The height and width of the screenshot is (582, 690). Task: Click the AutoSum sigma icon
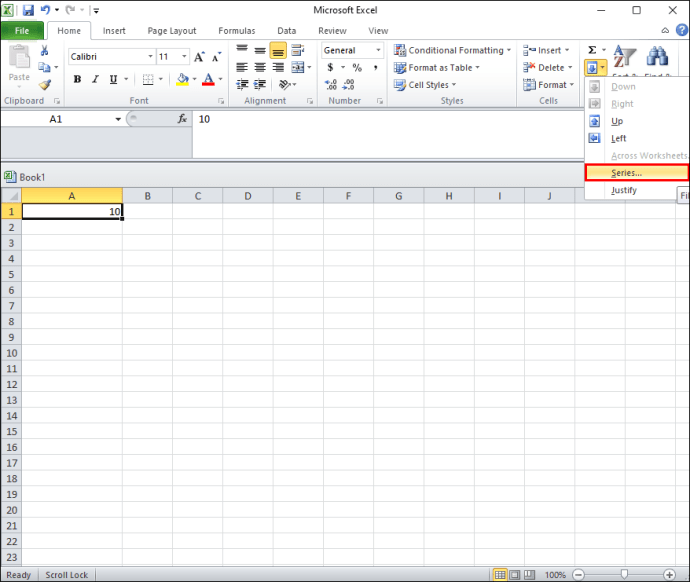pyautogui.click(x=592, y=50)
